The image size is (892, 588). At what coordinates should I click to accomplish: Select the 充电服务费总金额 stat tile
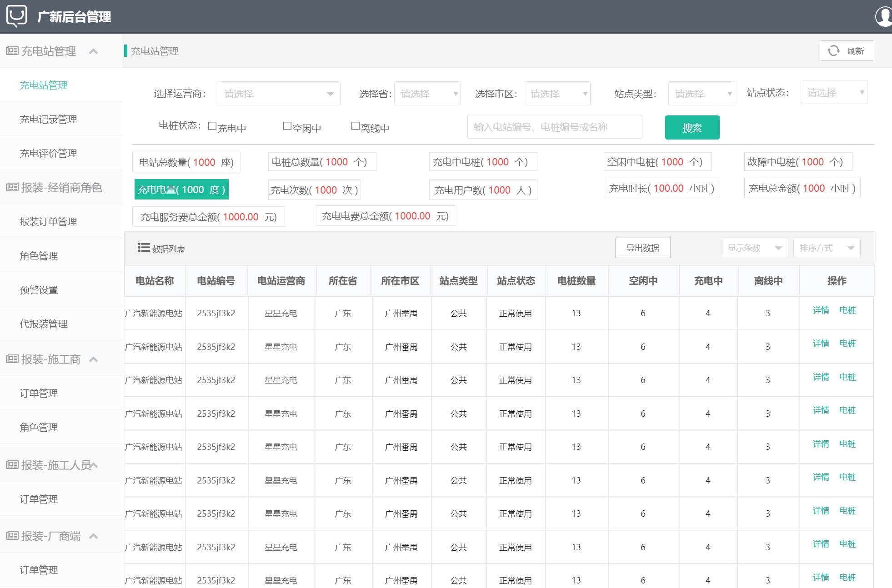pyautogui.click(x=208, y=217)
